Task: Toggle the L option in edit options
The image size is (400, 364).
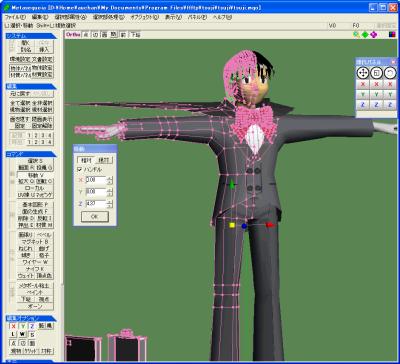Action: pos(13,334)
